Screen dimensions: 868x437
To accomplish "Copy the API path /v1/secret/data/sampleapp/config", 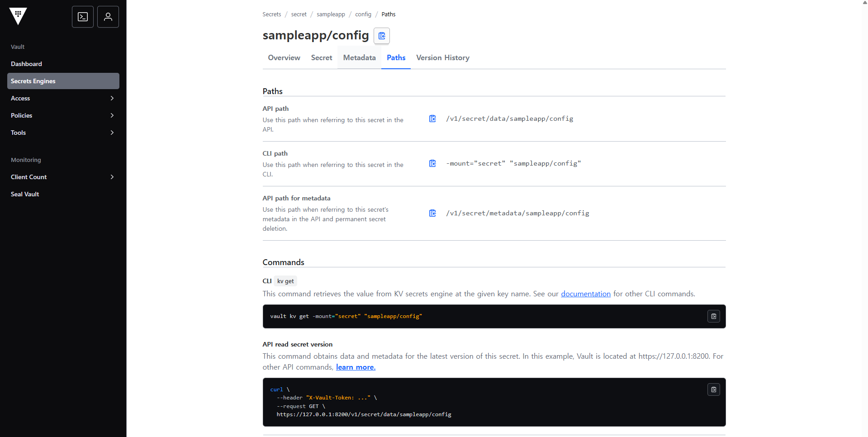I will tap(432, 119).
